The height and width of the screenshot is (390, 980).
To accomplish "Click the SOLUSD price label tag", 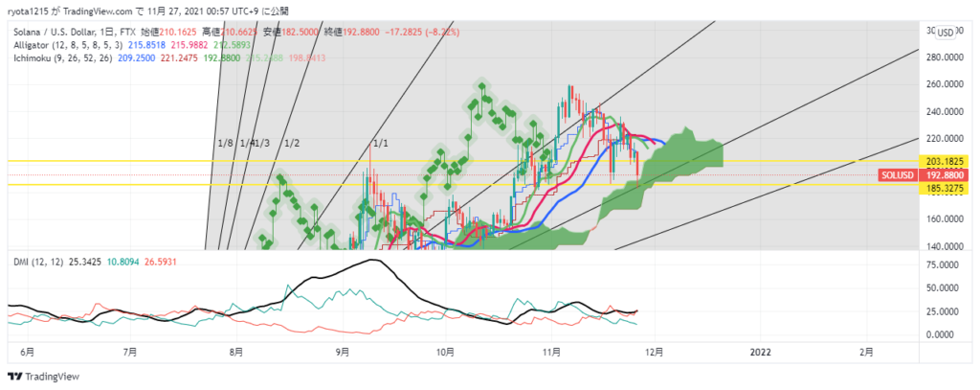I will click(x=897, y=176).
